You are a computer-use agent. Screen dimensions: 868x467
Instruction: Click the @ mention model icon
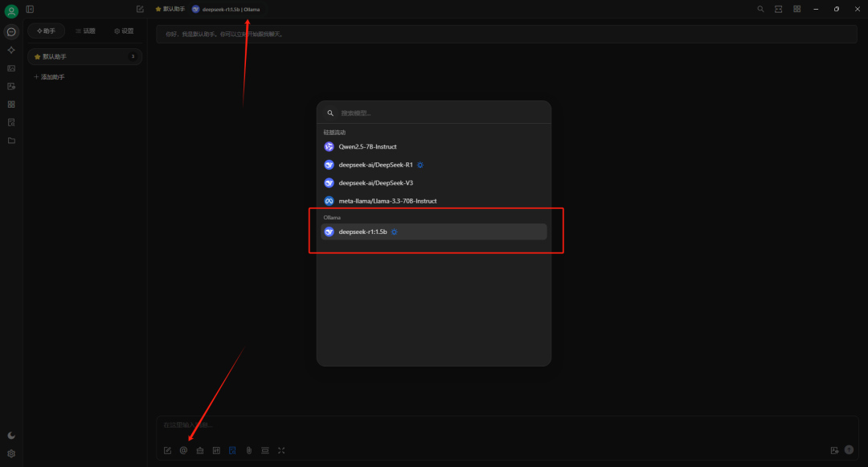pyautogui.click(x=184, y=450)
